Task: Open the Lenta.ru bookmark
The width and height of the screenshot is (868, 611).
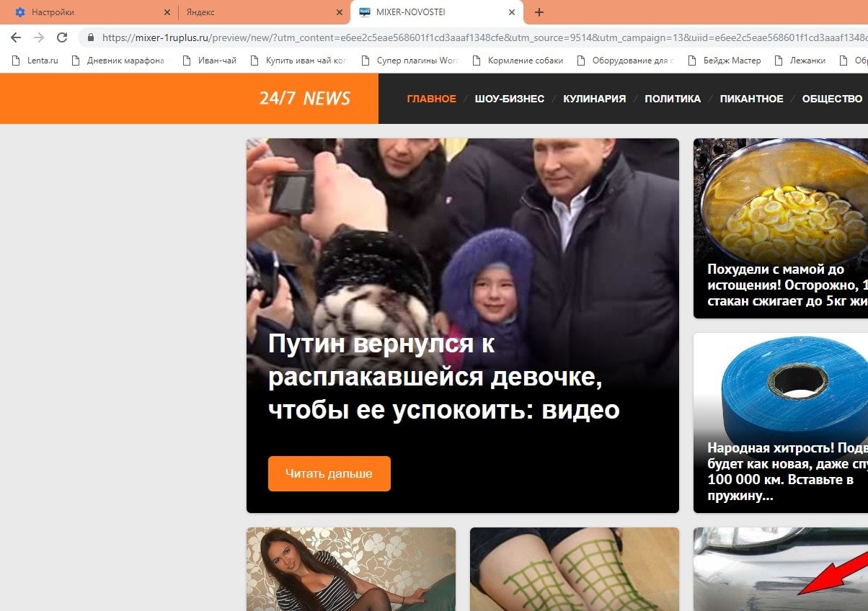Action: point(35,61)
